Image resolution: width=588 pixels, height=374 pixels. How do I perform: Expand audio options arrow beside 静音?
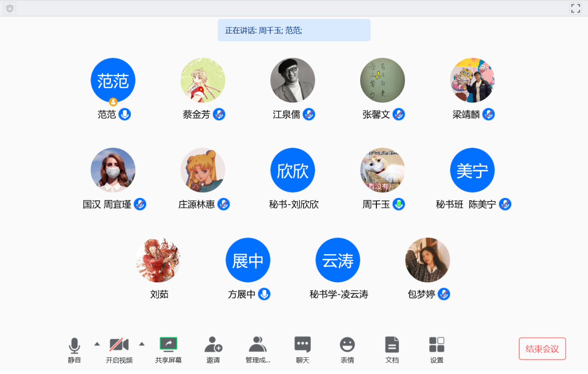coord(97,344)
